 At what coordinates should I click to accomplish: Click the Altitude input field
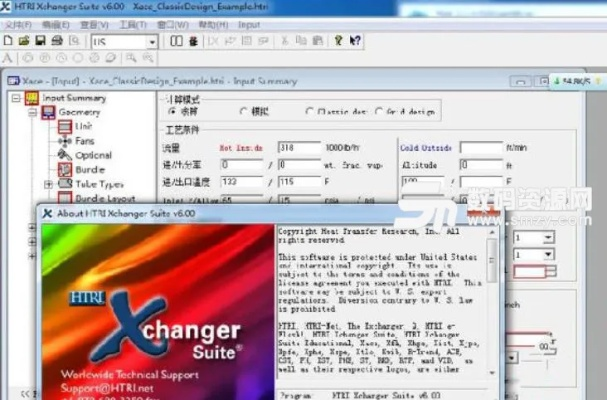(480, 164)
